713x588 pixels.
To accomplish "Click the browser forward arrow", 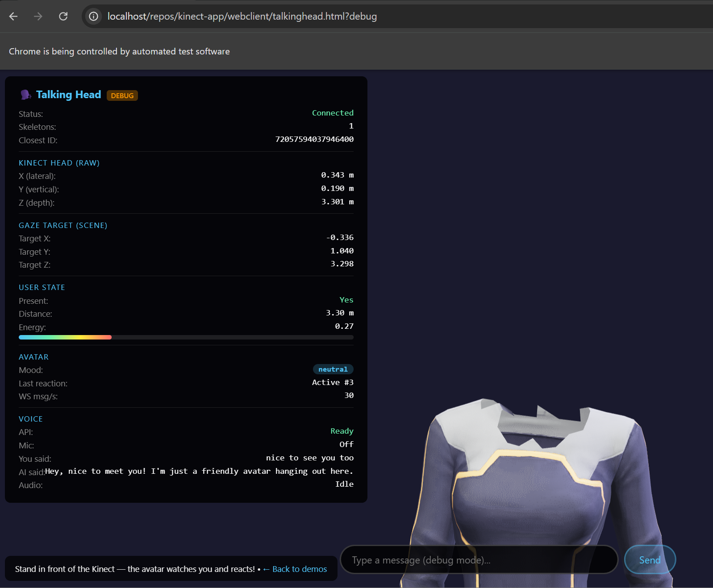I will (x=38, y=17).
